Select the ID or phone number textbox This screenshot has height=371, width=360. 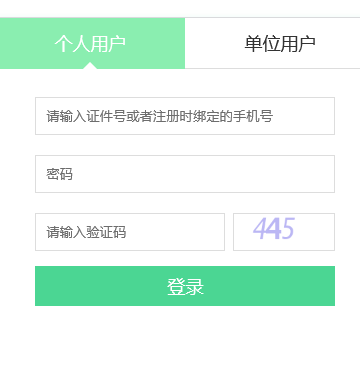click(185, 116)
